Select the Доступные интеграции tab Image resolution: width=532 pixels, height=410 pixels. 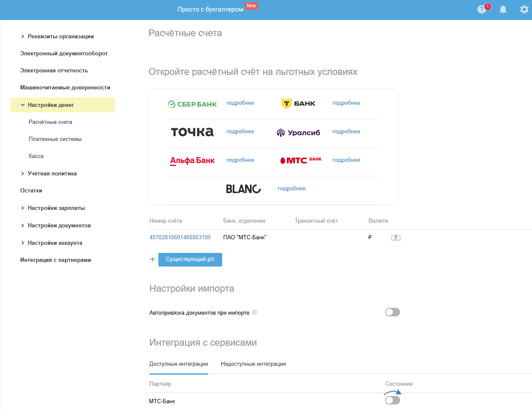click(178, 364)
